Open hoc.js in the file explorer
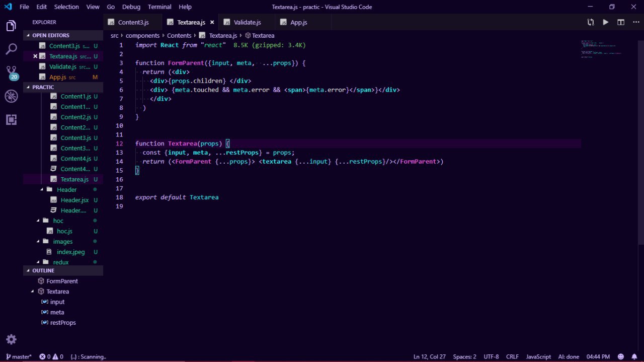644x362 pixels. 64,231
